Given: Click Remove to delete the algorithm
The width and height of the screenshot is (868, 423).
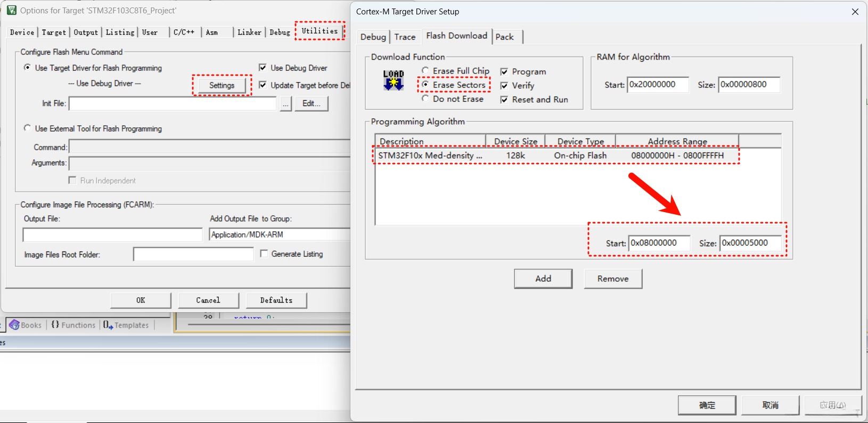Looking at the screenshot, I should click(x=613, y=279).
